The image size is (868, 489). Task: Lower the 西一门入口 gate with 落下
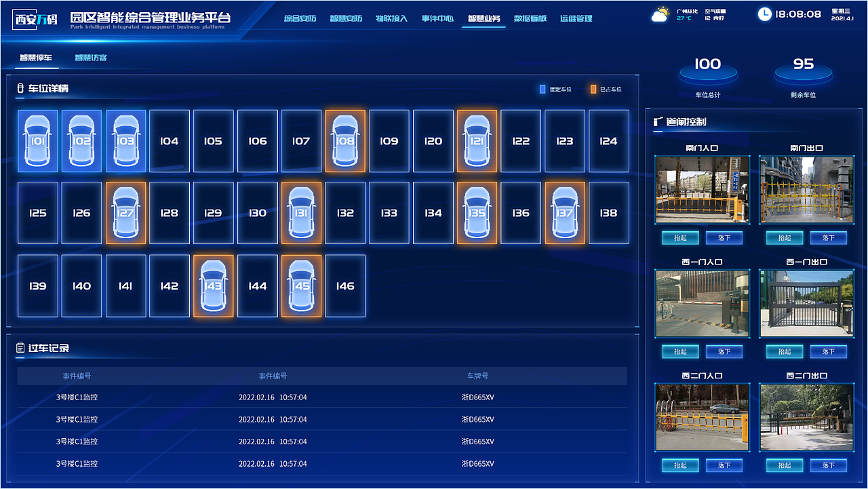pyautogui.click(x=724, y=352)
